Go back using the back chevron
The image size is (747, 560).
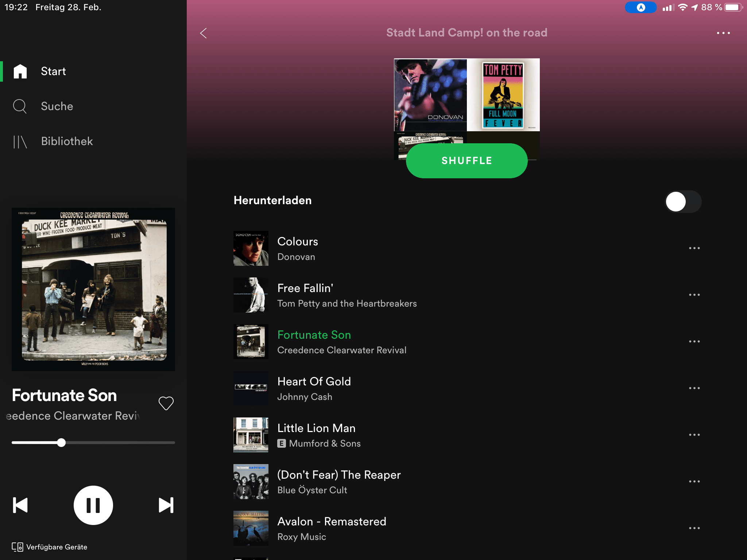tap(204, 33)
